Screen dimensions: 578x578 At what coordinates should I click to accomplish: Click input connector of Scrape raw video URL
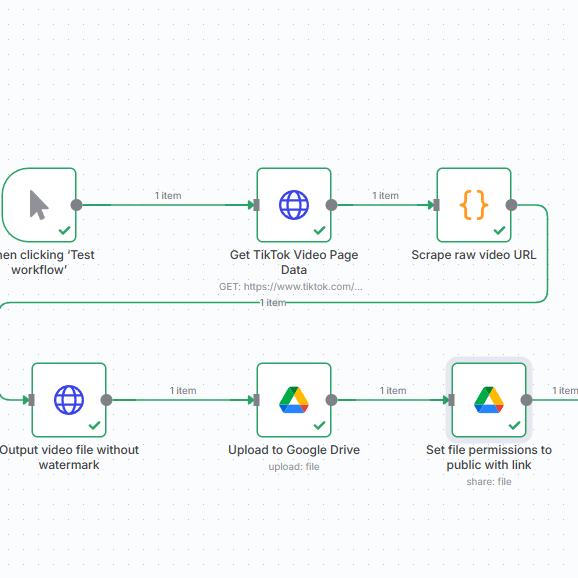pos(436,205)
